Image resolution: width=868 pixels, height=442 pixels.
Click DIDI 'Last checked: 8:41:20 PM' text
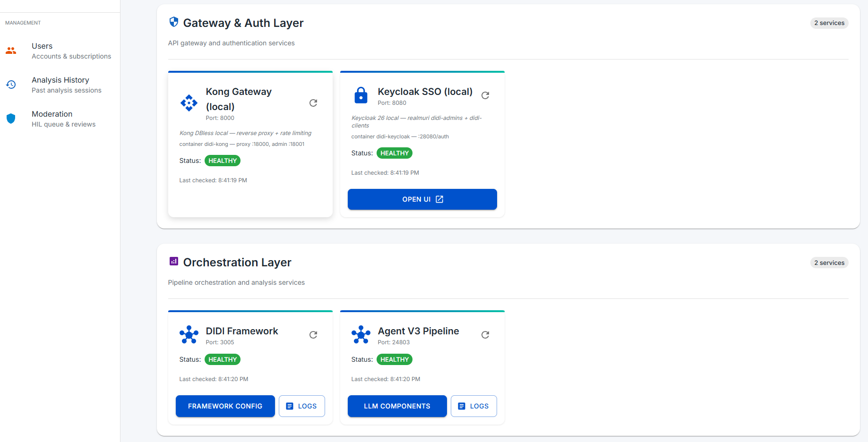coord(214,379)
